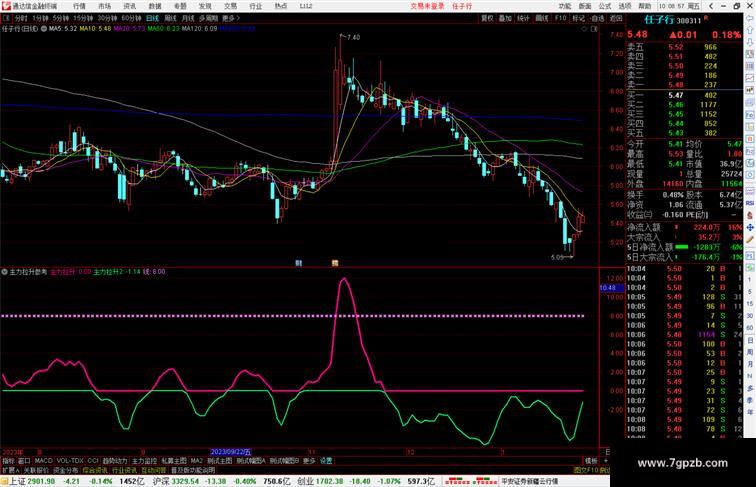Click the 任子行 stock name header
756x487 pixels.
click(659, 20)
